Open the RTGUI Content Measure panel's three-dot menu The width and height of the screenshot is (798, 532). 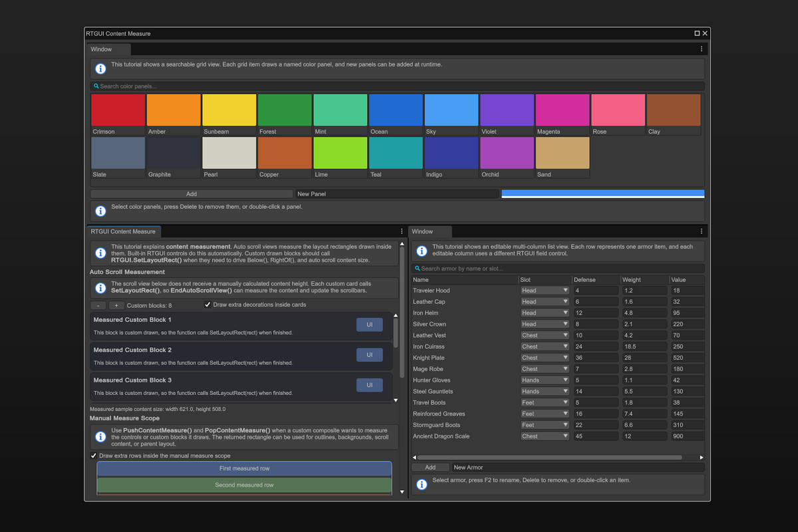click(402, 231)
